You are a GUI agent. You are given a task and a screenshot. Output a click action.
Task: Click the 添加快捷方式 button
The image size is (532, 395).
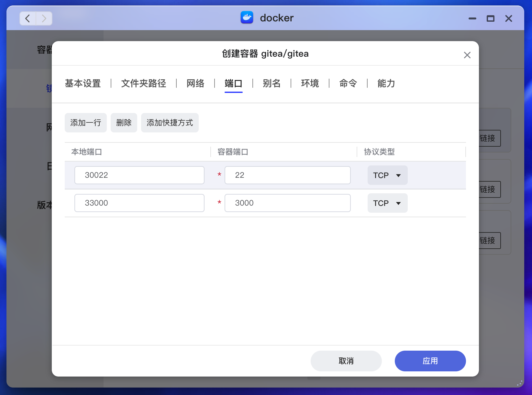click(x=170, y=123)
